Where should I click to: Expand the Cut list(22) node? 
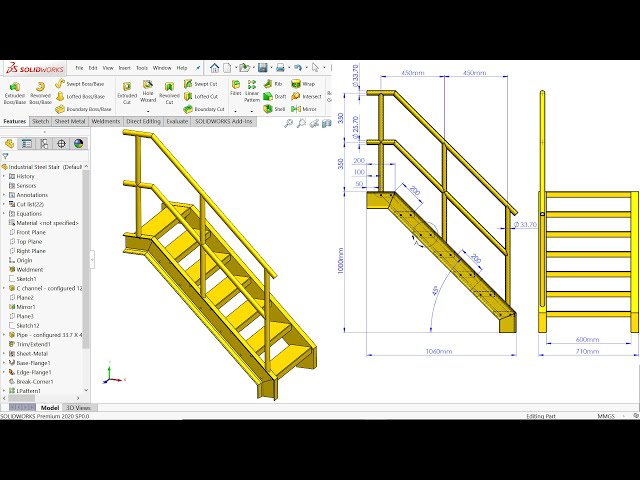(x=4, y=204)
